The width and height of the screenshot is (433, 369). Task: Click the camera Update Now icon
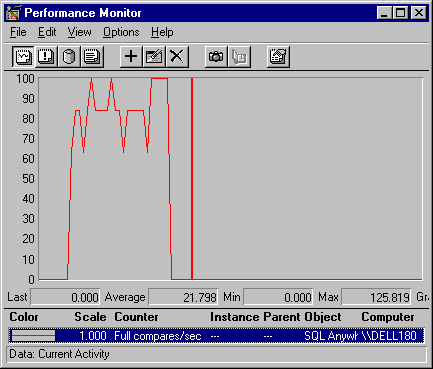coord(216,57)
